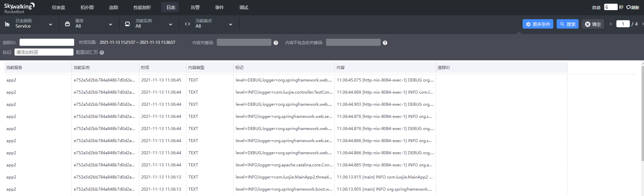Click the log category chart icon
Image resolution: width=644 pixels, height=196 pixels.
[7, 24]
